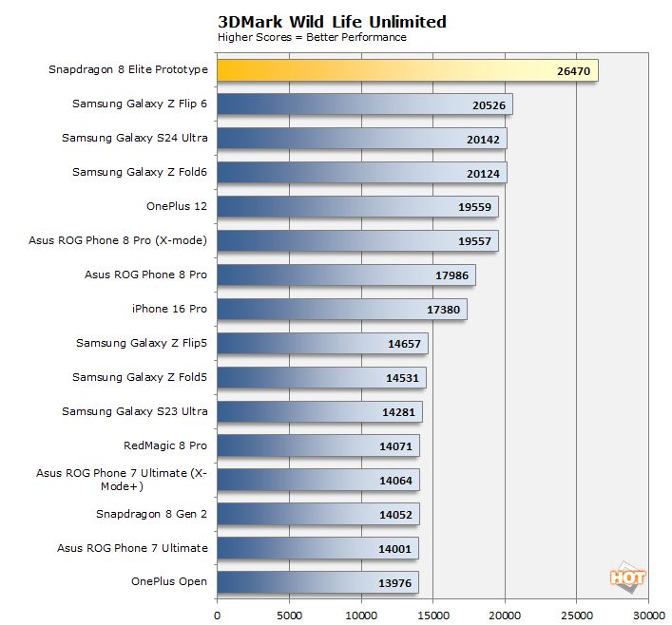
Task: Click the Higher Scores subtitle text
Action: tap(312, 38)
